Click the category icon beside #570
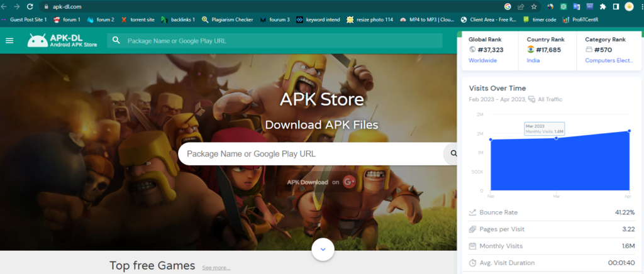The height and width of the screenshot is (274, 644). click(589, 50)
